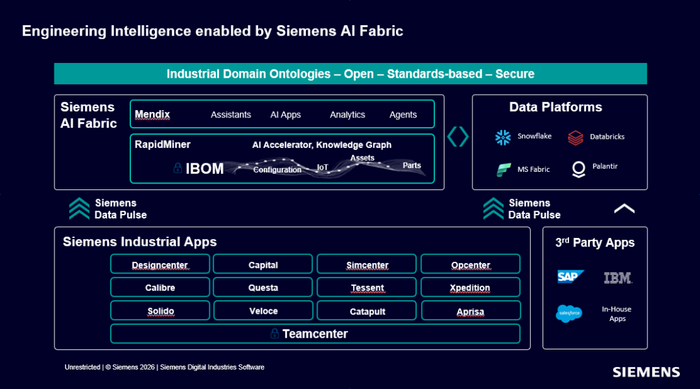The height and width of the screenshot is (389, 700).
Task: Click the IBM logo
Action: 618,278
